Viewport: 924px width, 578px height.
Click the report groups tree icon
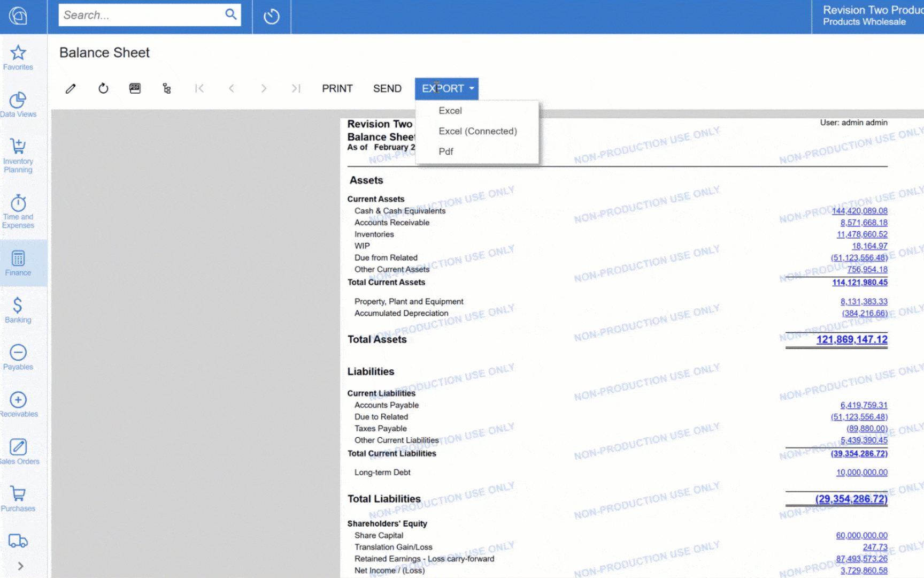[167, 89]
